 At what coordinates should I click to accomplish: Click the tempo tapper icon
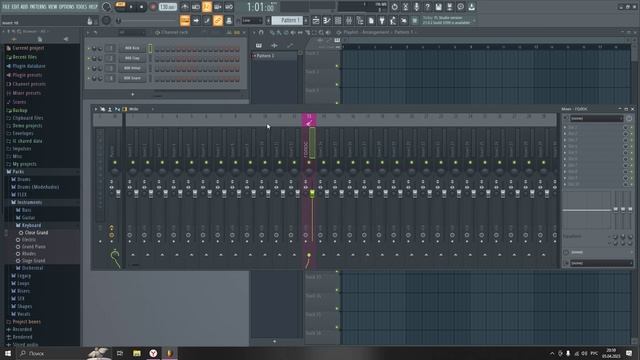point(393,20)
